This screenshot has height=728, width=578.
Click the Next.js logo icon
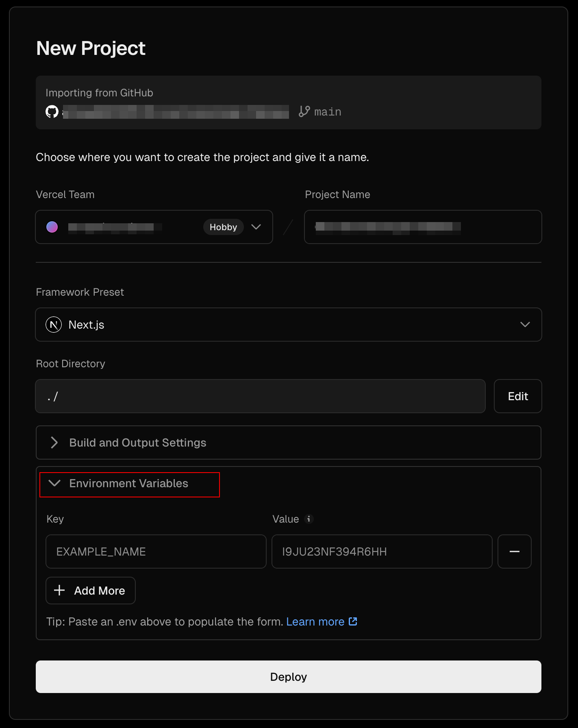pos(54,325)
